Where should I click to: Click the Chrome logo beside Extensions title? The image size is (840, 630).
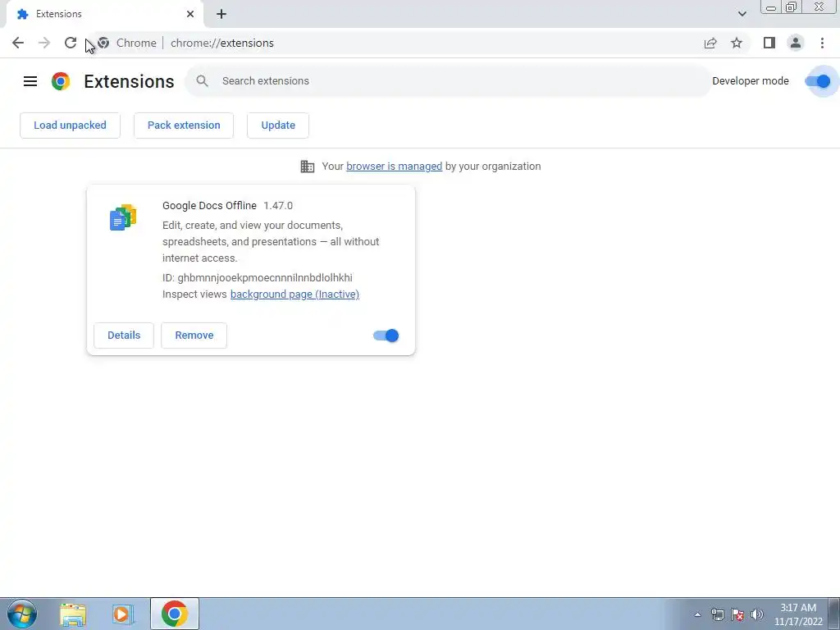click(x=61, y=81)
